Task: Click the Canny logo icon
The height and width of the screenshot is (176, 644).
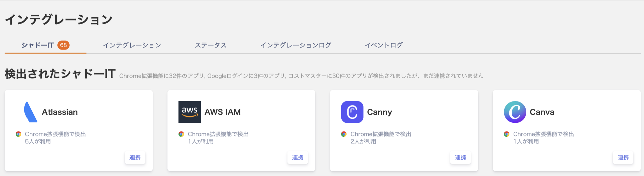Action: 352,112
